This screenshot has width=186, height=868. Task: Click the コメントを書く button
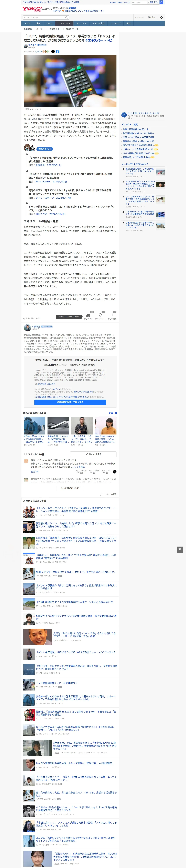tap(93, 454)
